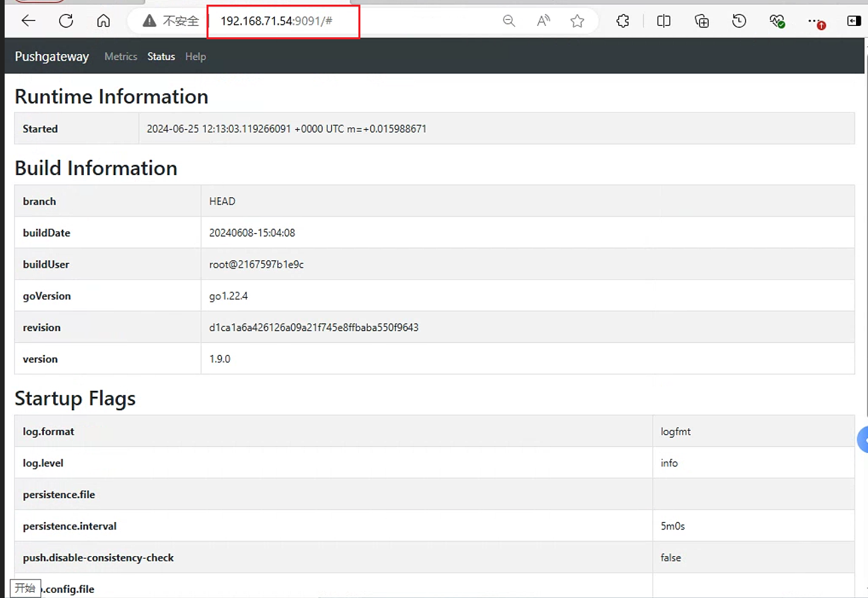
Task: Click the revision row label
Action: [x=41, y=328]
